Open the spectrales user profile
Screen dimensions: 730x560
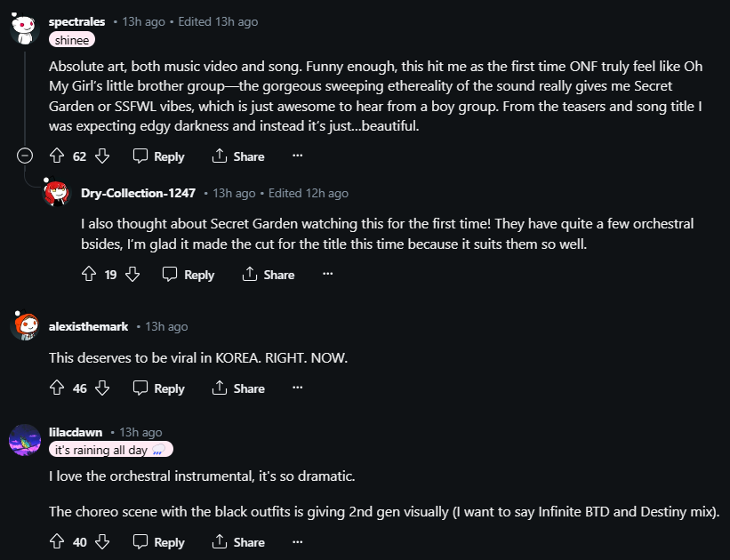tap(76, 21)
